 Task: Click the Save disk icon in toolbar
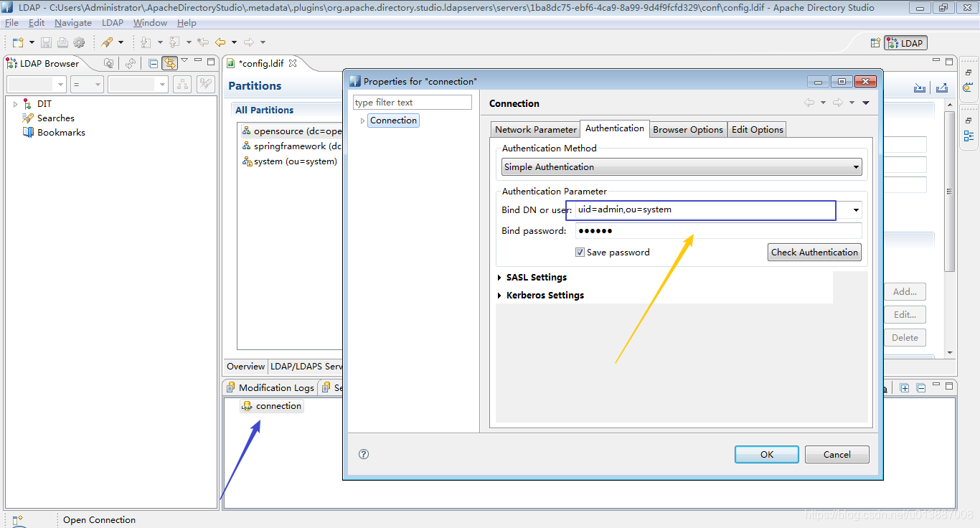click(x=46, y=43)
